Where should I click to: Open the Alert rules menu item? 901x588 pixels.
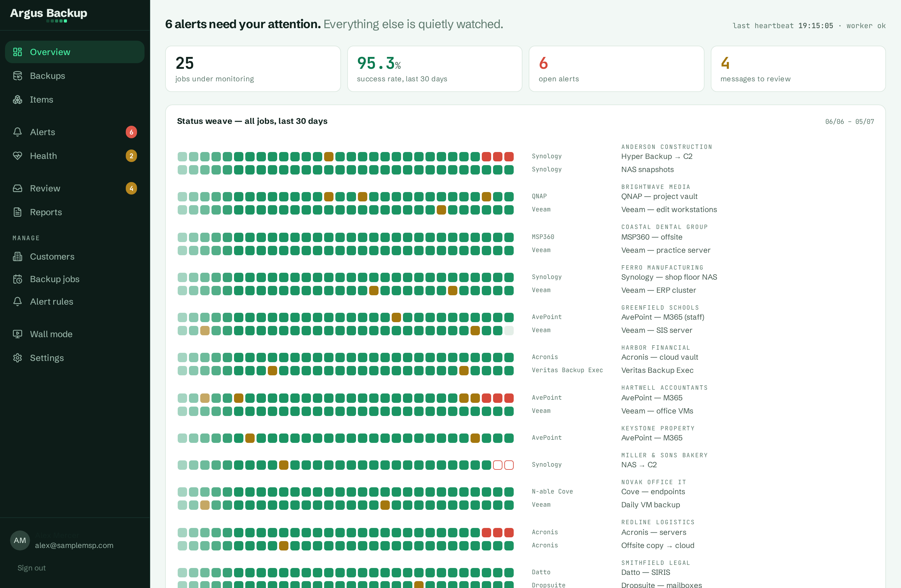click(x=74, y=302)
